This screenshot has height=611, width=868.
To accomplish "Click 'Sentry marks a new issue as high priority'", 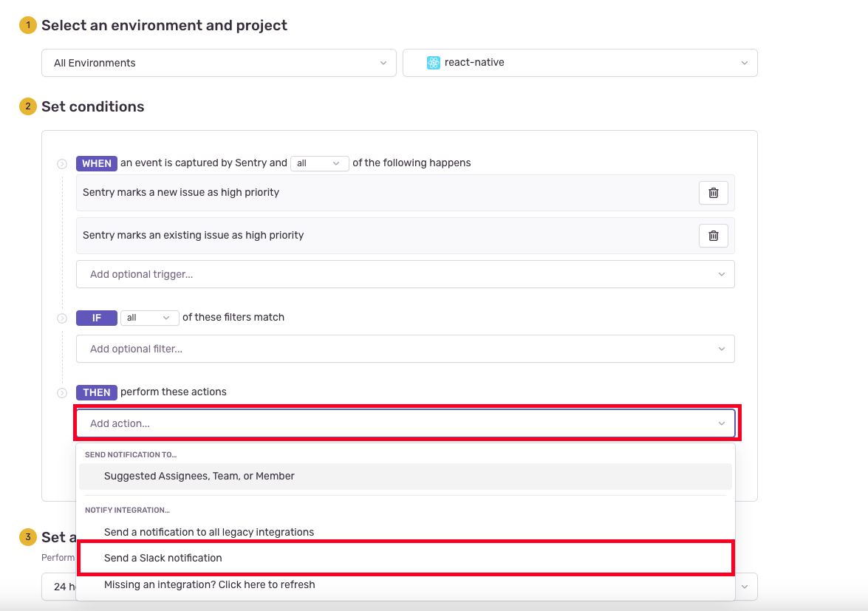I will [x=181, y=192].
